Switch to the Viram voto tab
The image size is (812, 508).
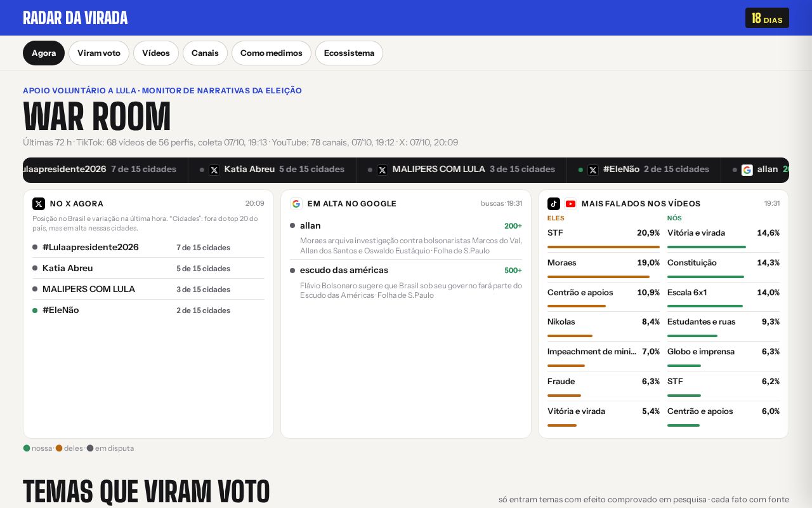tap(99, 53)
